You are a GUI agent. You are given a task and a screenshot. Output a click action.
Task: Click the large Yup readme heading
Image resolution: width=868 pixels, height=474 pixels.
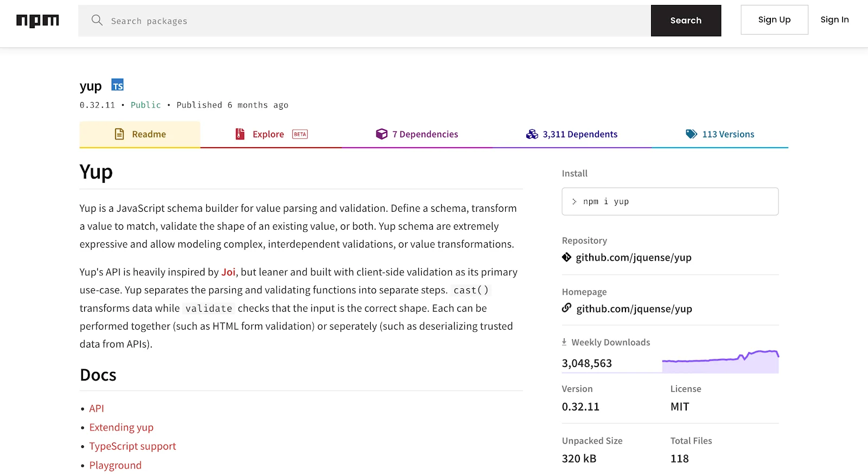click(x=96, y=172)
